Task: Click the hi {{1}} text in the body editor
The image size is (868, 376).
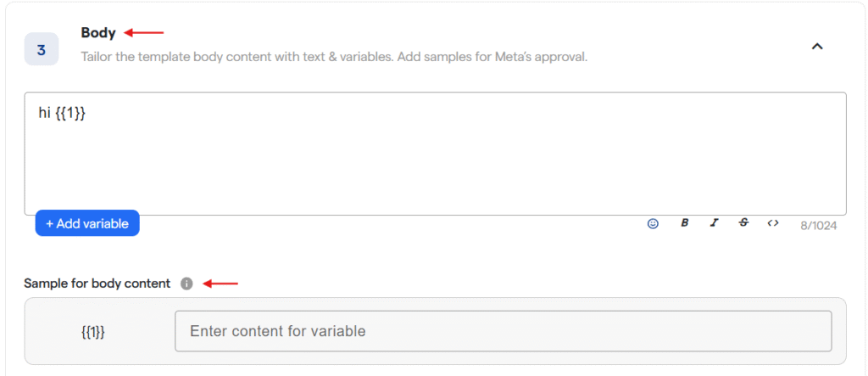Action: click(x=62, y=113)
